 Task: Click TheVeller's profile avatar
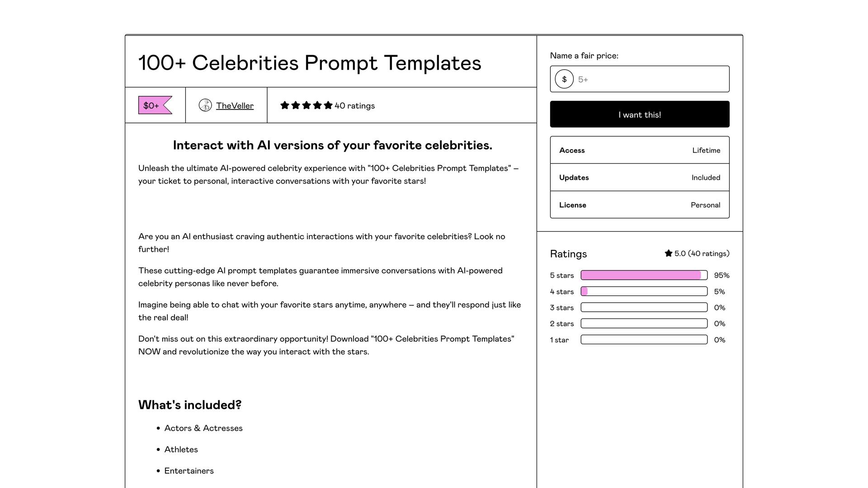[x=206, y=105]
